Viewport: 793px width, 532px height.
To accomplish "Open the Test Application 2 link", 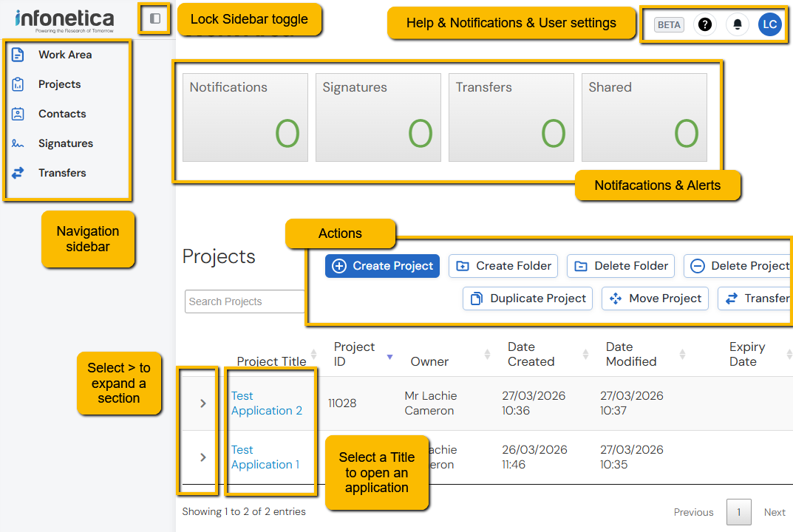I will (266, 403).
